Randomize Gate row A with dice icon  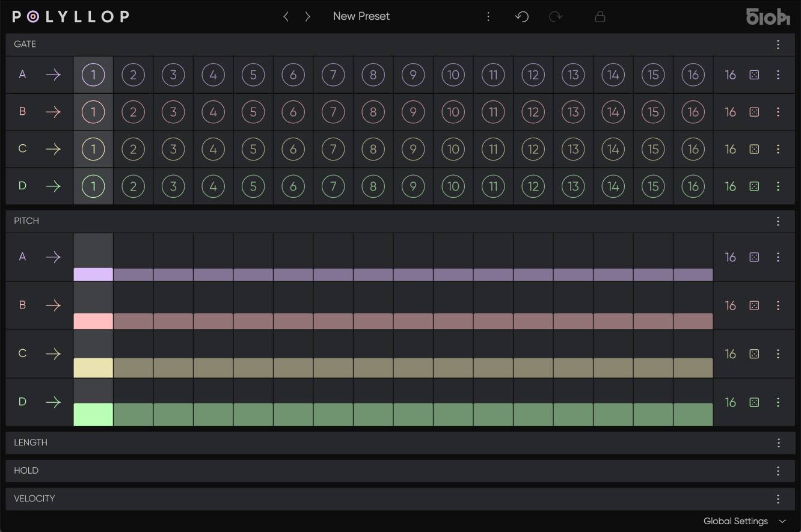click(753, 75)
